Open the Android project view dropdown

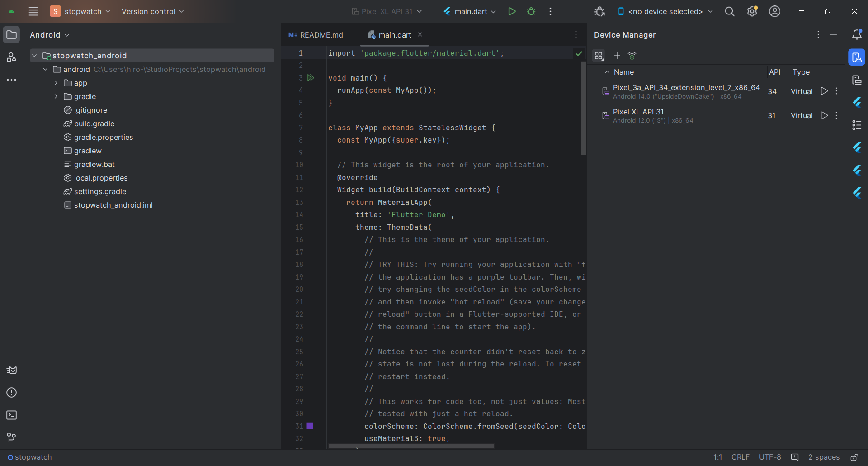click(x=50, y=35)
